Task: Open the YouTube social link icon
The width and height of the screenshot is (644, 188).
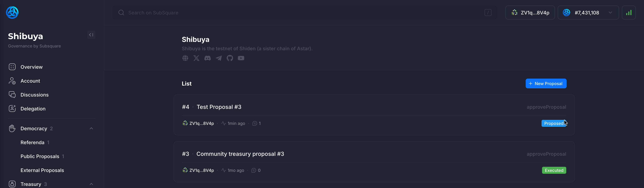Action: (x=241, y=58)
